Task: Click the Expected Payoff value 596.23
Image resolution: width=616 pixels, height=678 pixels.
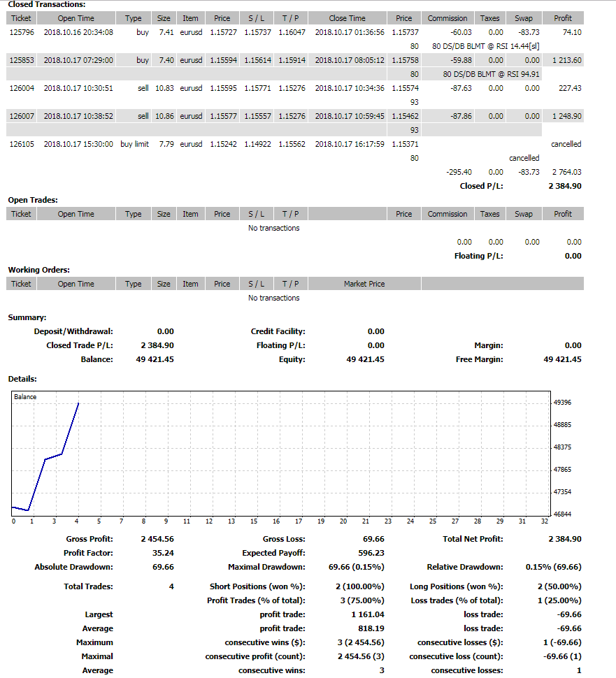Action: [371, 553]
